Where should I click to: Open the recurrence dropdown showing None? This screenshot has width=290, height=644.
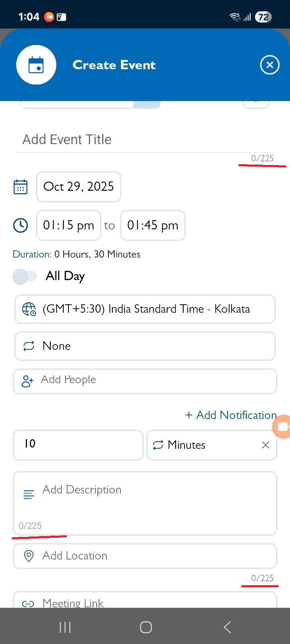(145, 346)
